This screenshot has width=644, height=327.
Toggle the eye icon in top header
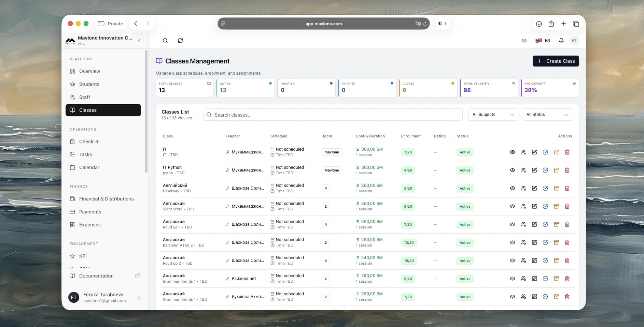pyautogui.click(x=524, y=41)
